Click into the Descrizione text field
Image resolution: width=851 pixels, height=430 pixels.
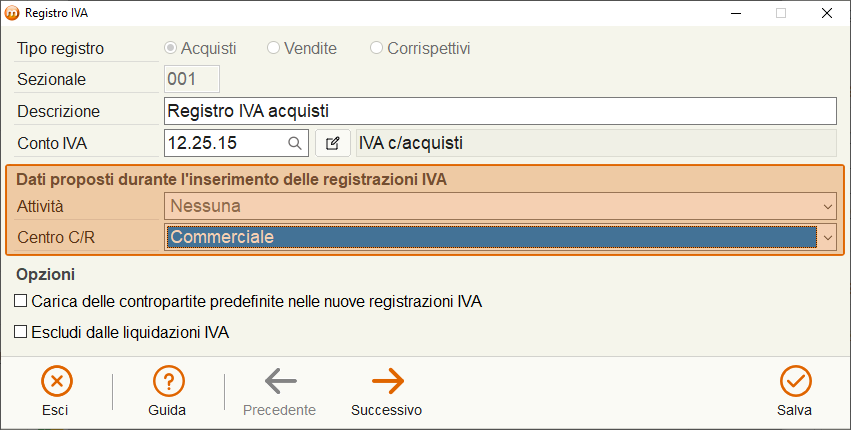click(500, 111)
